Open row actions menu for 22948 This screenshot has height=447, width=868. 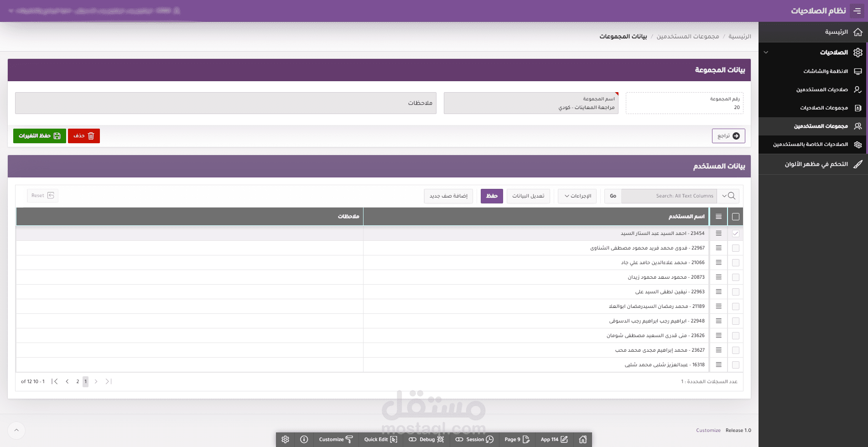[x=719, y=321]
